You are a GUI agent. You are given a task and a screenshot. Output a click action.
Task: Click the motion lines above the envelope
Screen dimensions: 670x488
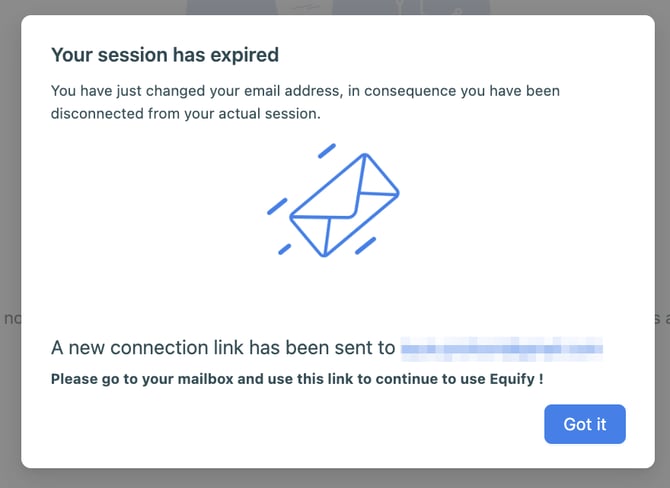tap(326, 151)
